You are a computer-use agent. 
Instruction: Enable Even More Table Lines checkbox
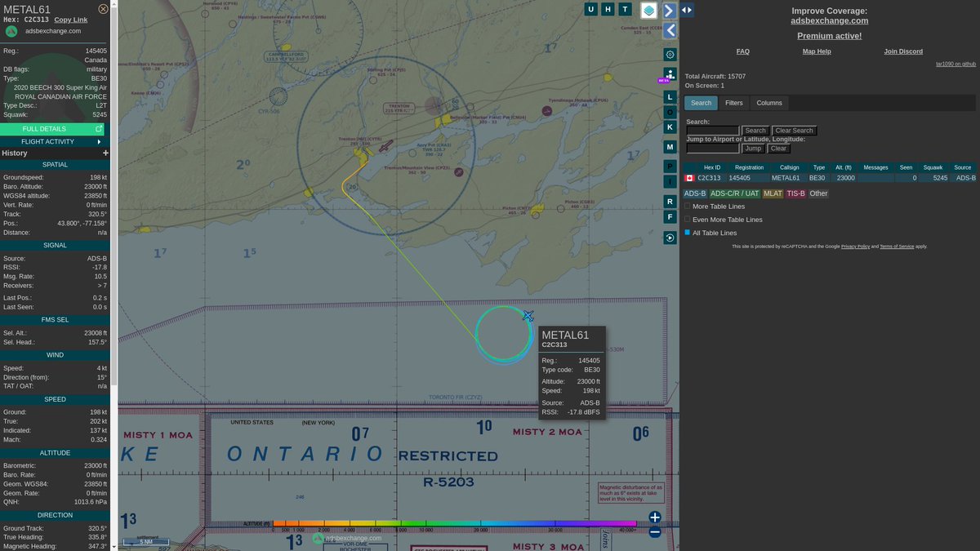click(x=688, y=220)
